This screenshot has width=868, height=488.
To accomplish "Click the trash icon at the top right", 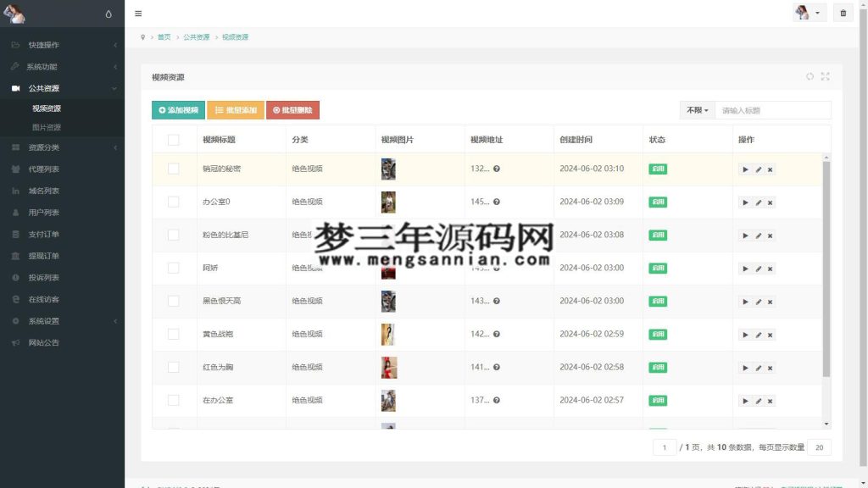I will [x=843, y=13].
